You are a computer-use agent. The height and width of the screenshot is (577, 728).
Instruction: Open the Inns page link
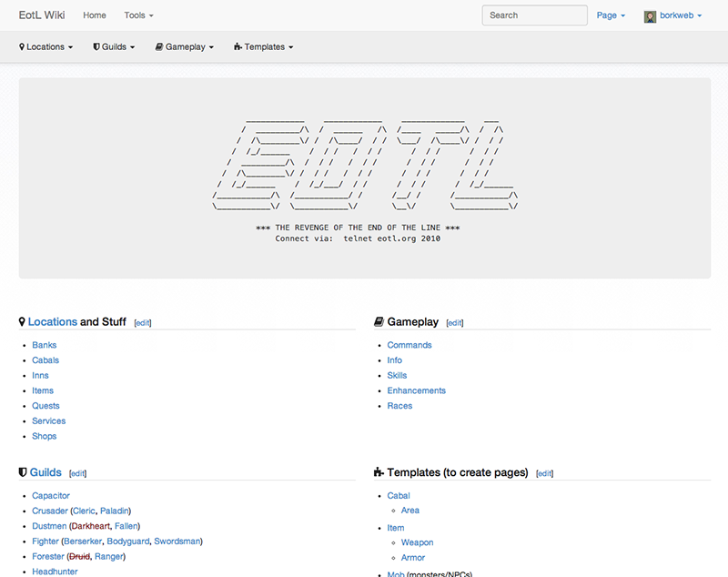coord(40,376)
